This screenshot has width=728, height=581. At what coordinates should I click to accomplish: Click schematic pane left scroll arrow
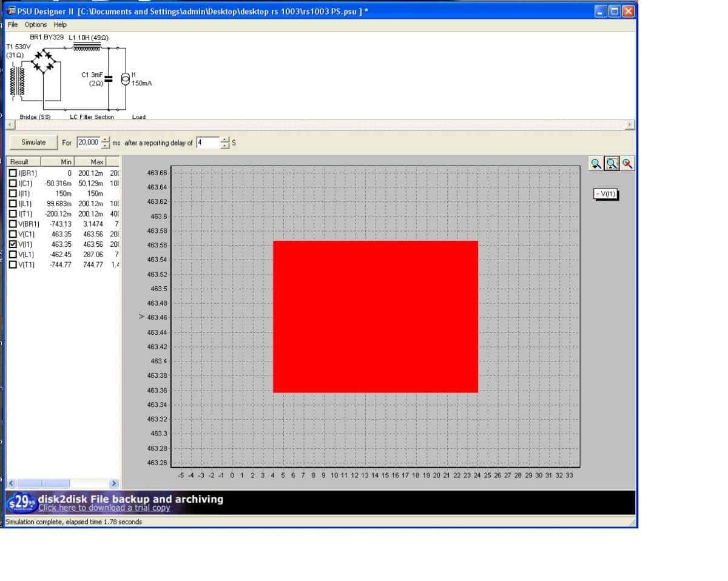pos(10,125)
